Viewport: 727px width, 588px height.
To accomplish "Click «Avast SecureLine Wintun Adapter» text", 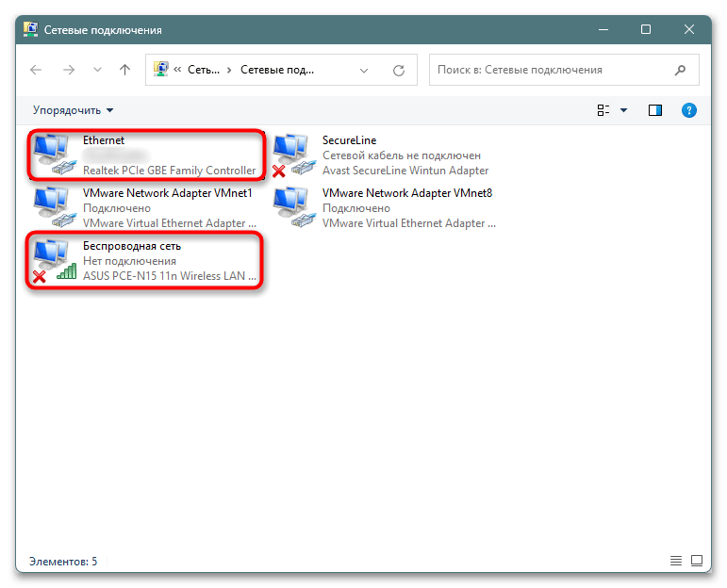I will coord(405,171).
